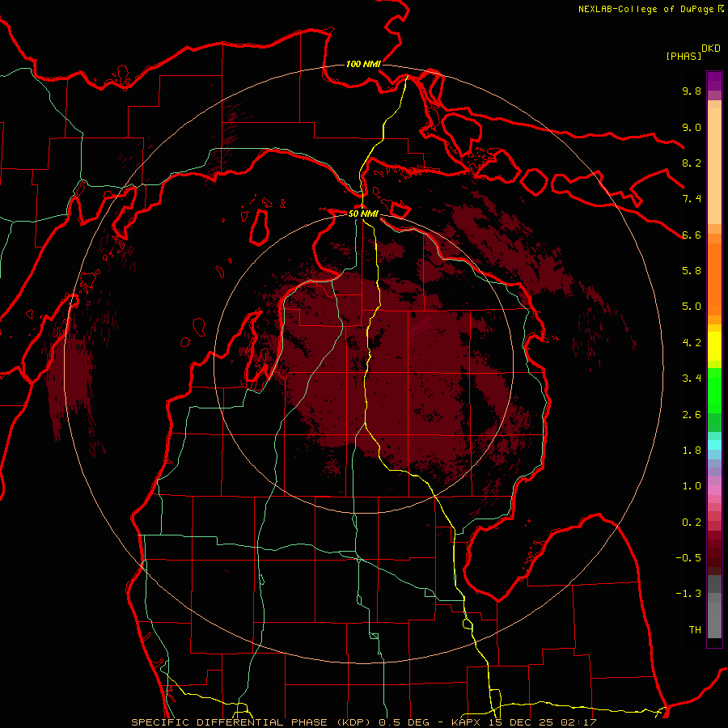
Task: Click the 100 NMI range ring label
Action: click(x=363, y=64)
